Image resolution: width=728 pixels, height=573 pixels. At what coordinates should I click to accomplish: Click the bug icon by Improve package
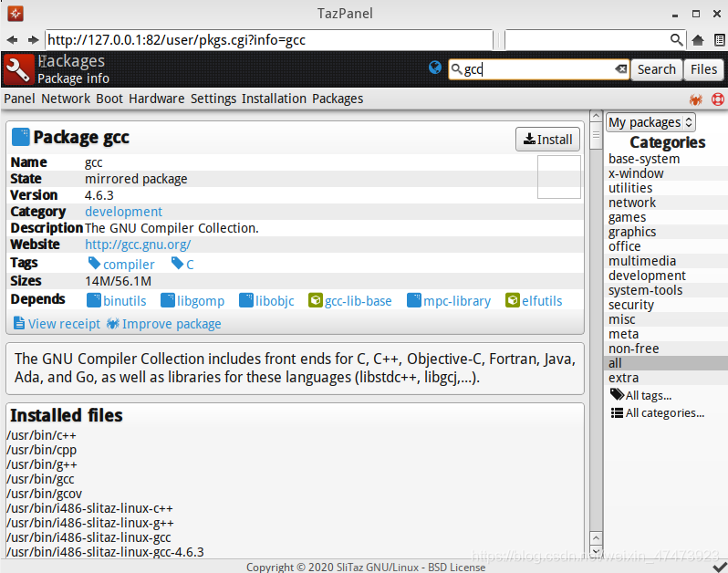click(x=113, y=323)
